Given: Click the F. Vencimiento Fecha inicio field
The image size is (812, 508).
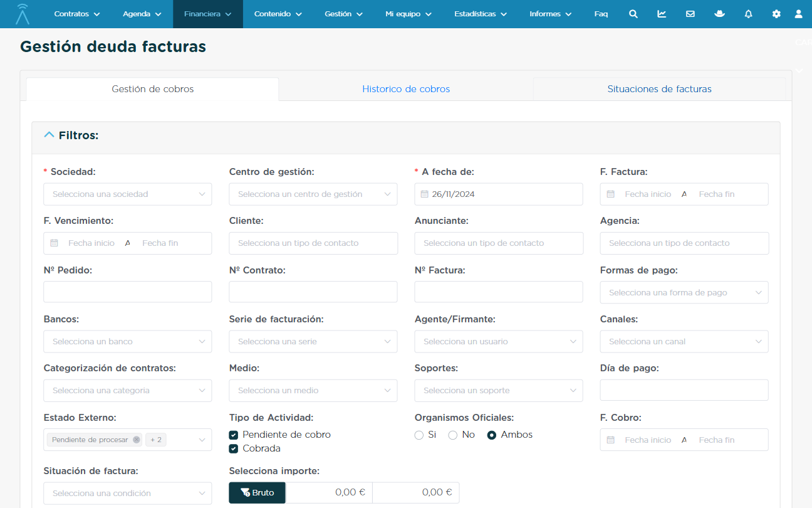Looking at the screenshot, I should [91, 243].
